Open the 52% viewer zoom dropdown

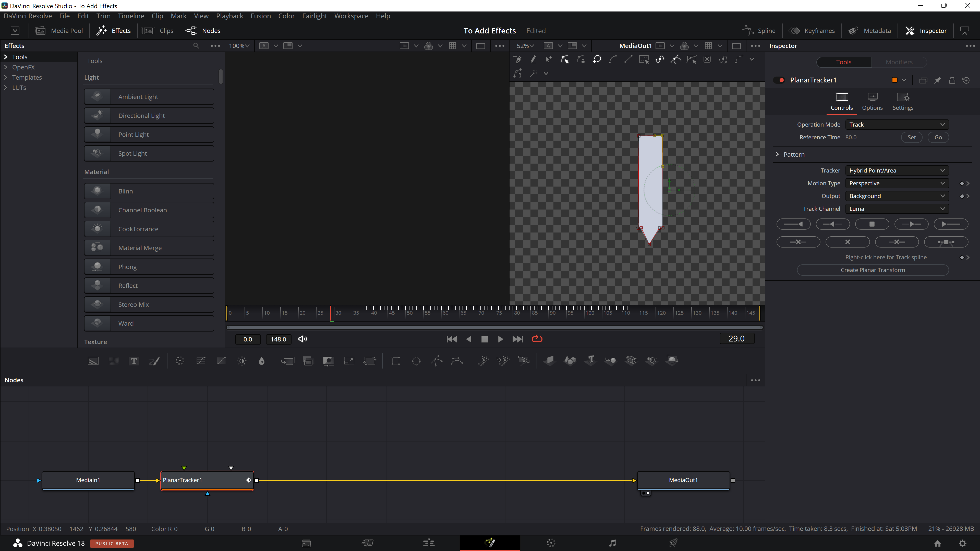pos(525,46)
